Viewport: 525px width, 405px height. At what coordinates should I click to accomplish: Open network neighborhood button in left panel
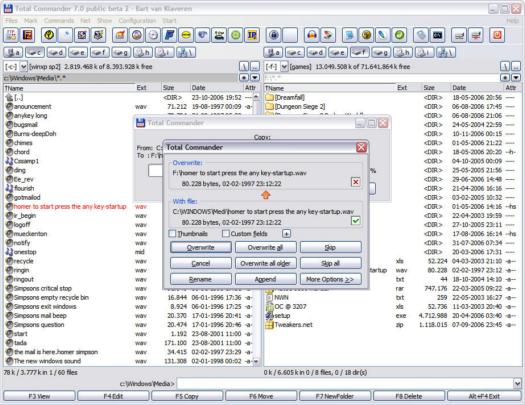[186, 53]
